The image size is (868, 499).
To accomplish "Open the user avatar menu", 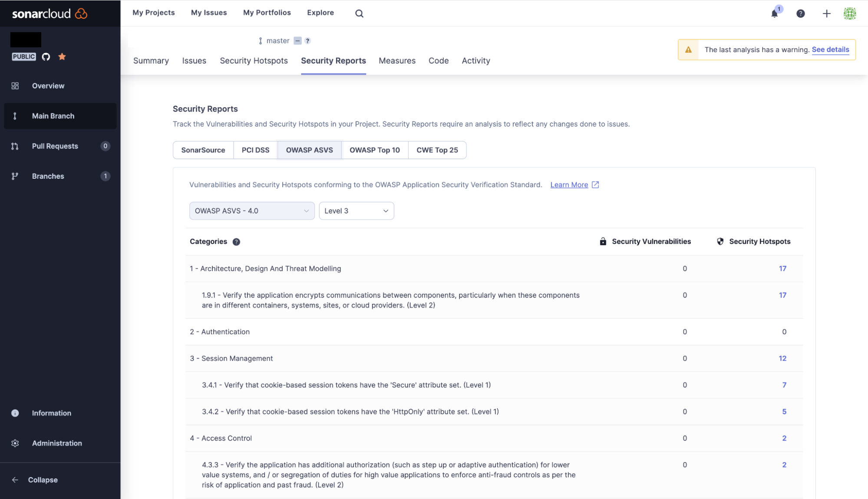I will pyautogui.click(x=849, y=13).
